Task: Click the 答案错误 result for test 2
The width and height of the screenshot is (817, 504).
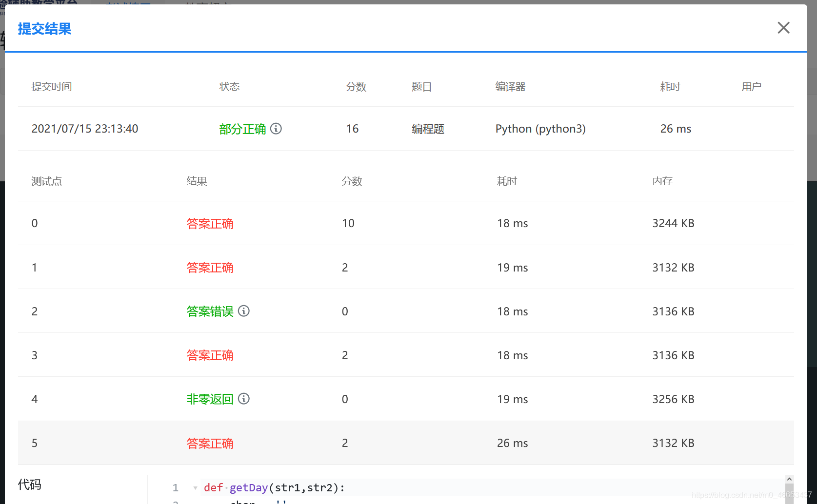Action: (210, 311)
